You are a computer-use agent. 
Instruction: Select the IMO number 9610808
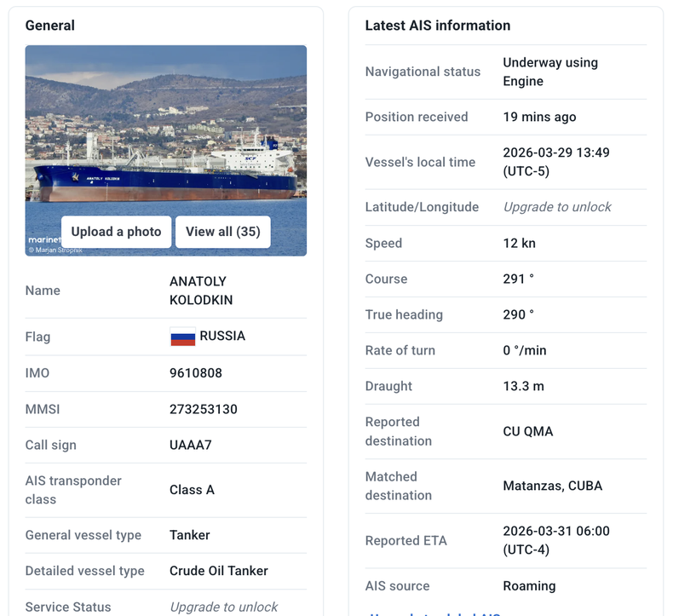click(196, 373)
